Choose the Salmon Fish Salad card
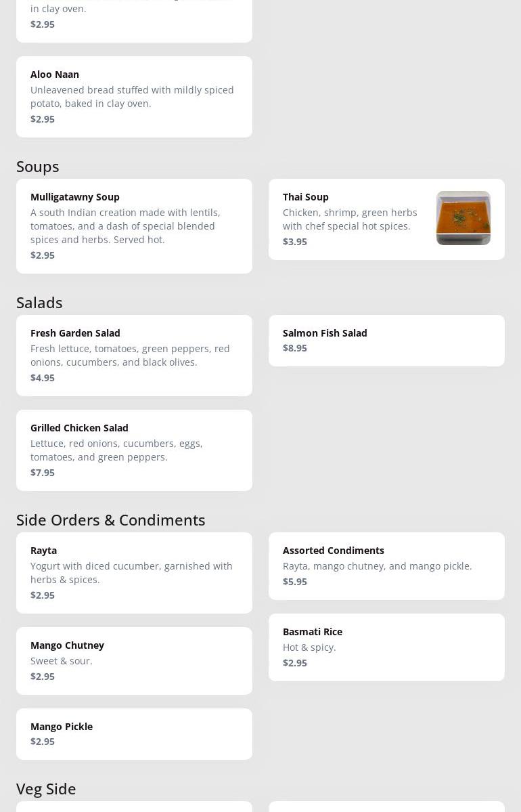 click(386, 341)
